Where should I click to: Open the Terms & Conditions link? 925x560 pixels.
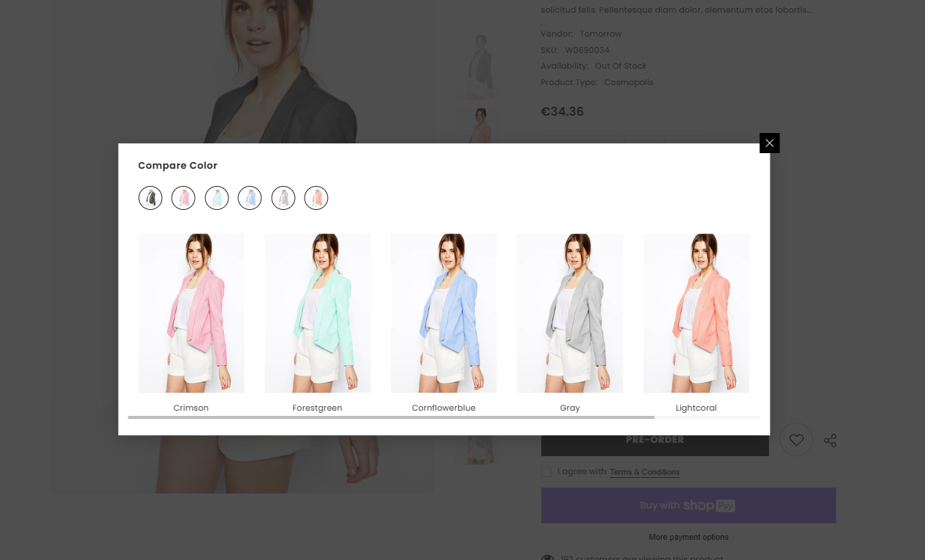(644, 472)
